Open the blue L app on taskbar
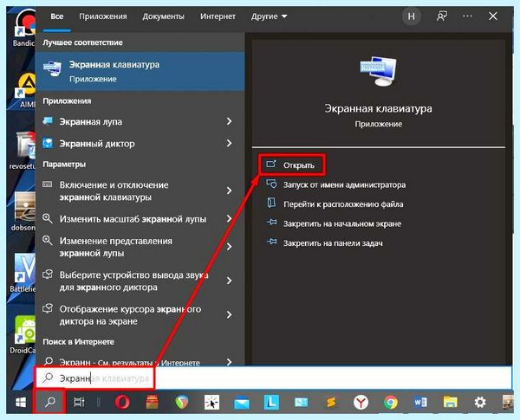 (x=271, y=403)
